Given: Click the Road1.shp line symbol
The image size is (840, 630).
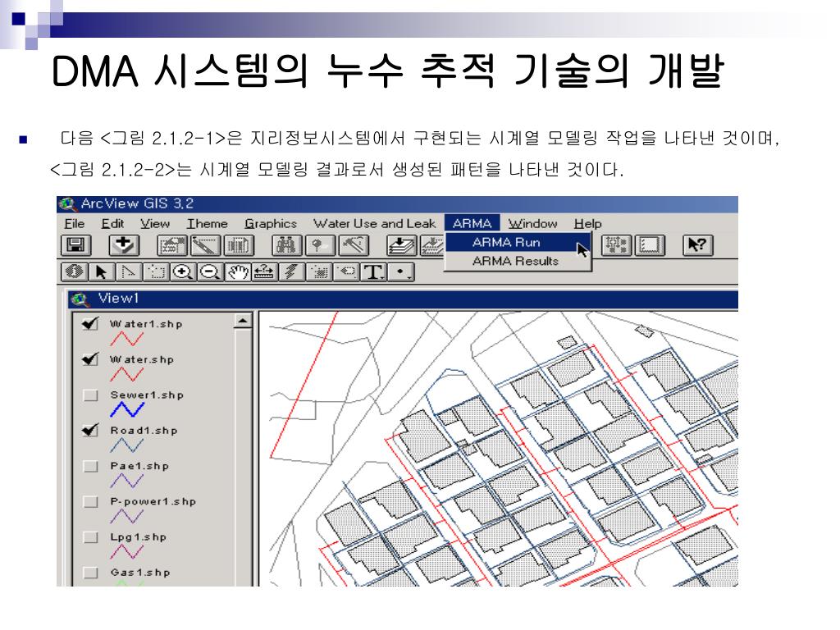Looking at the screenshot, I should click(x=127, y=445).
